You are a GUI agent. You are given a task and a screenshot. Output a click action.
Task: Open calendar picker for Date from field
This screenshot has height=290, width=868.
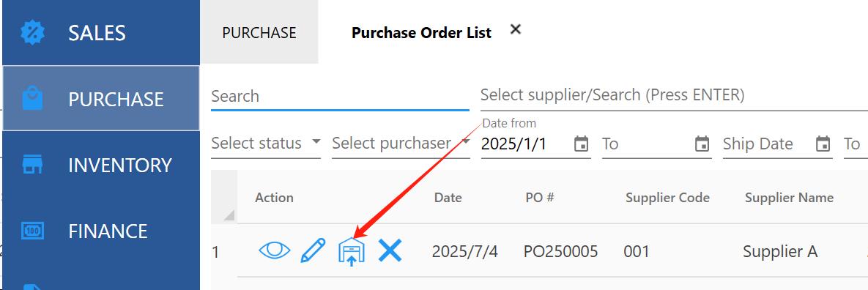[x=582, y=144]
